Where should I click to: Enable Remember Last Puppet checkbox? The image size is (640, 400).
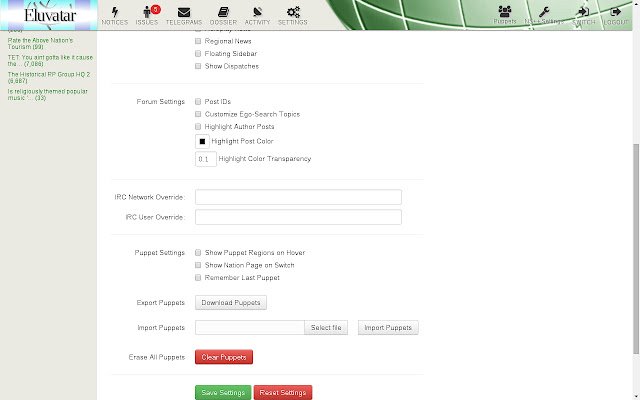coord(198,278)
